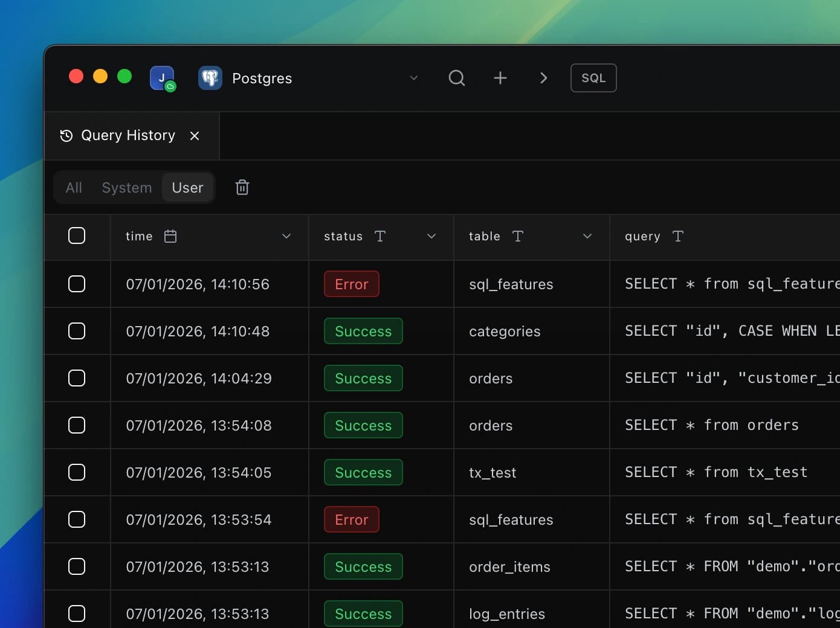Viewport: 840px width, 628px height.
Task: Click the trash icon to clear query history
Action: click(x=242, y=187)
